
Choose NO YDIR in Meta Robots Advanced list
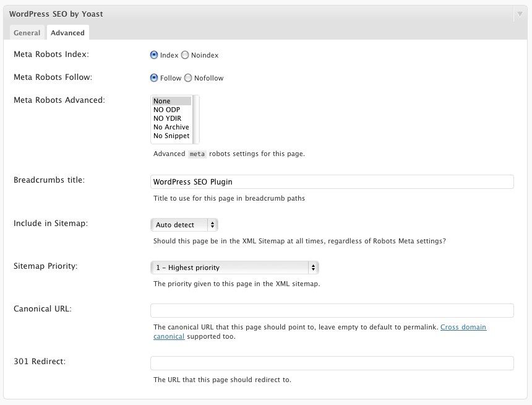[172, 118]
